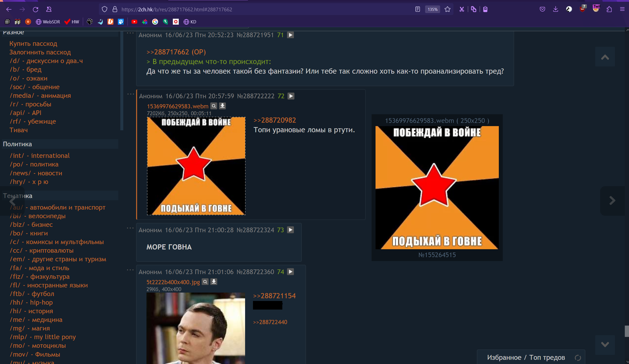629x364 pixels.
Task: Expand reply arrow on post 288722324
Action: click(x=290, y=230)
